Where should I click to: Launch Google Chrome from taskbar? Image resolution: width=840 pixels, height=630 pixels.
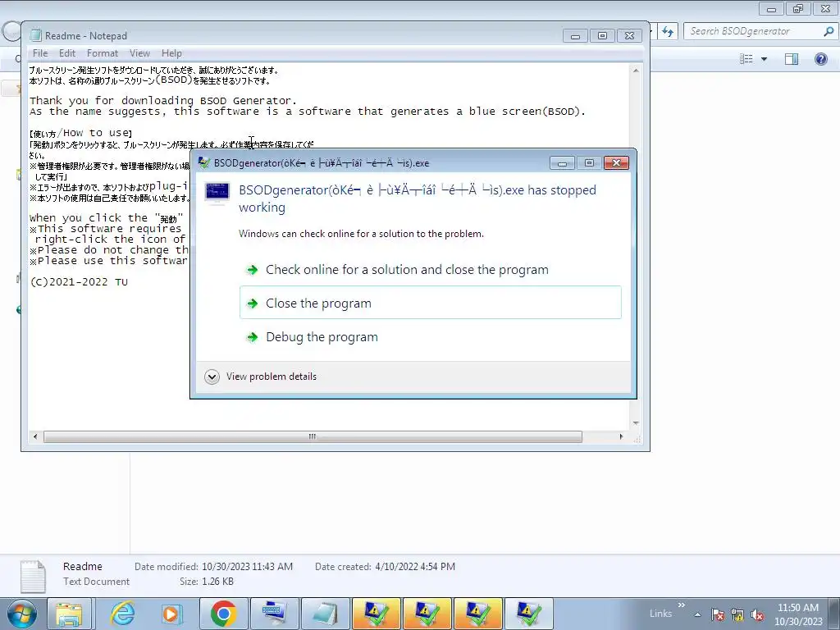pos(223,614)
